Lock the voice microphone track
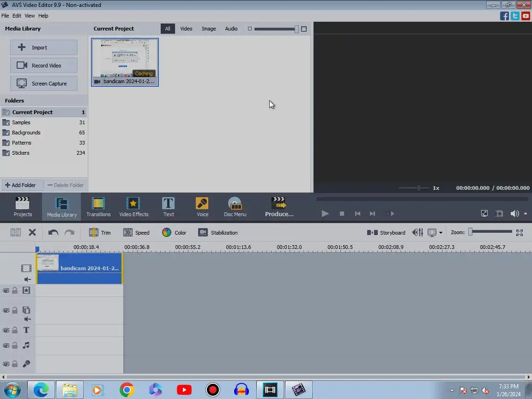This screenshot has width=532, height=399. (x=15, y=364)
